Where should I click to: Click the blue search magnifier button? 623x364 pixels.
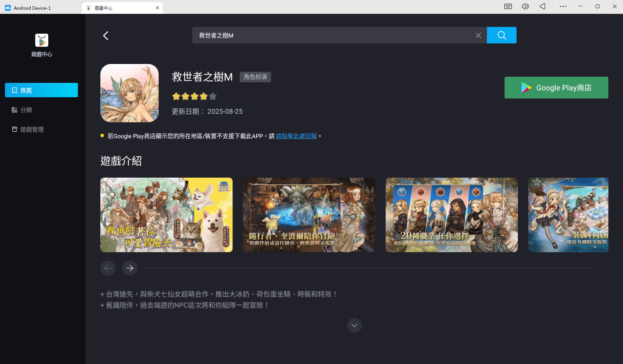point(501,35)
